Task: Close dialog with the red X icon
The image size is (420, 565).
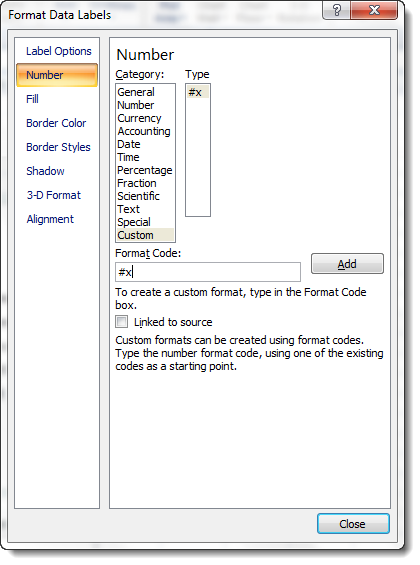Action: pyautogui.click(x=374, y=10)
